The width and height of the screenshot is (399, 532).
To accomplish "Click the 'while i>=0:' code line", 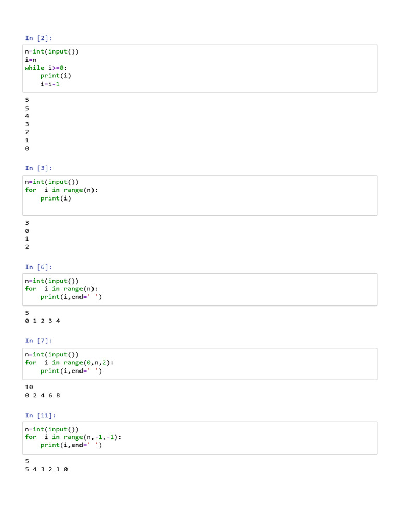I will 46,68.
